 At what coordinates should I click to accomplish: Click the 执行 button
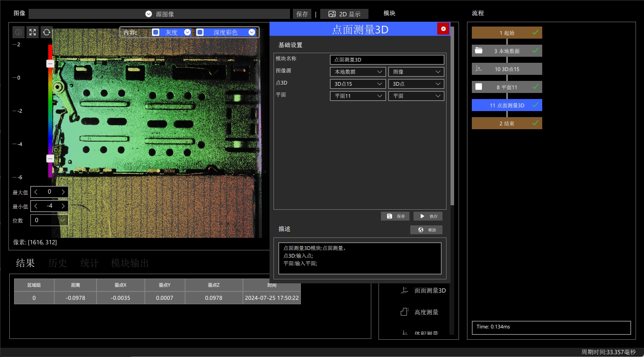point(428,216)
